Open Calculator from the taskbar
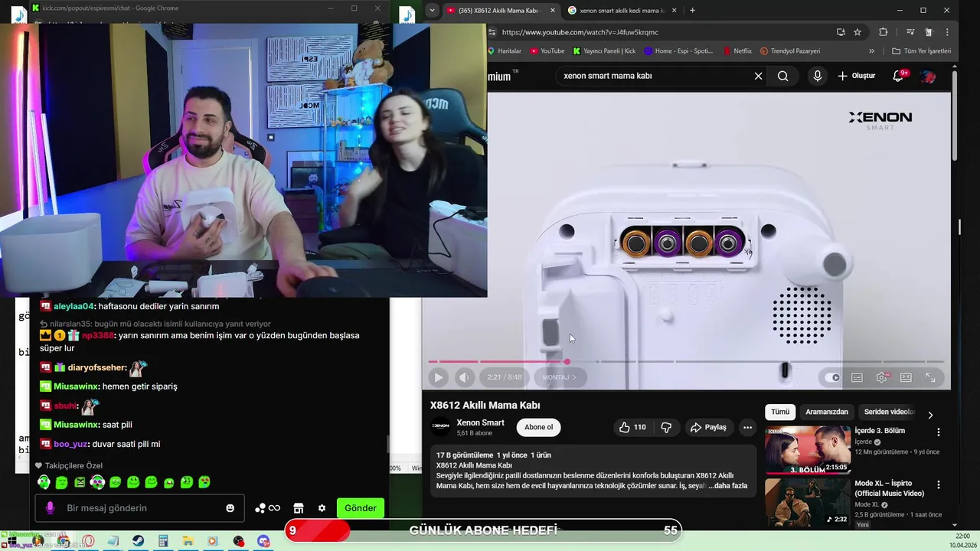The image size is (980, 551). point(163,541)
